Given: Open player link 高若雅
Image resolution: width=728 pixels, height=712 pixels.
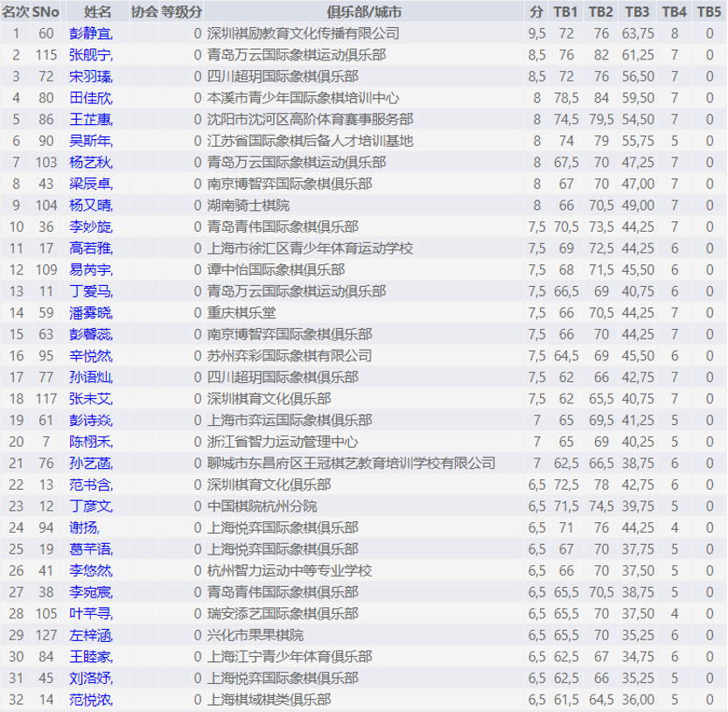Looking at the screenshot, I should click(91, 248).
